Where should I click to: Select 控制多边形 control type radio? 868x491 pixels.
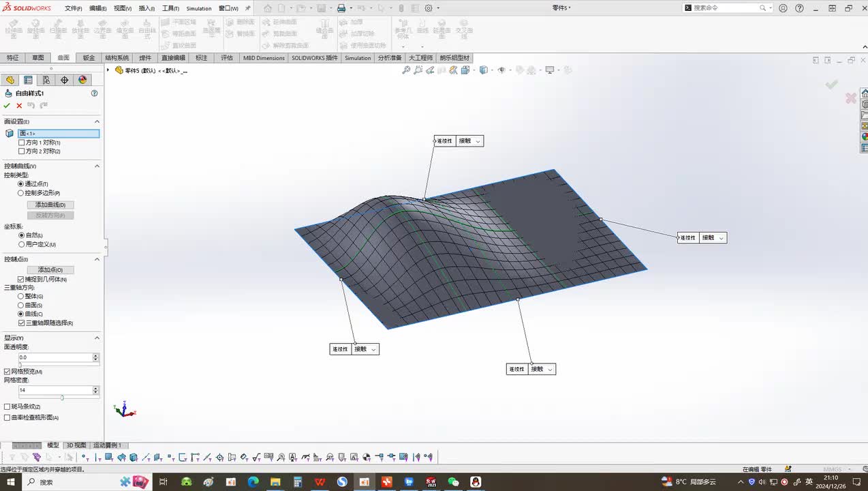click(21, 193)
